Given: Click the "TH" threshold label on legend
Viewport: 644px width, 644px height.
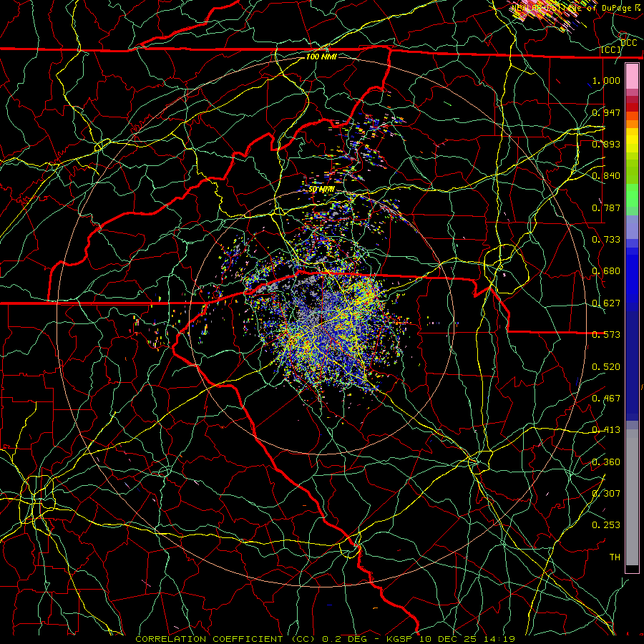Looking at the screenshot, I should (615, 557).
